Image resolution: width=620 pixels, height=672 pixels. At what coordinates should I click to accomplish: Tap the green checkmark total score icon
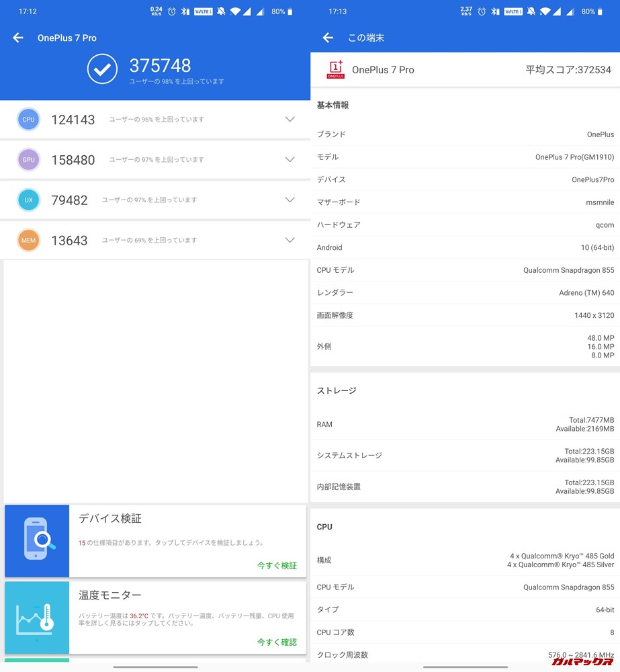coord(102,69)
